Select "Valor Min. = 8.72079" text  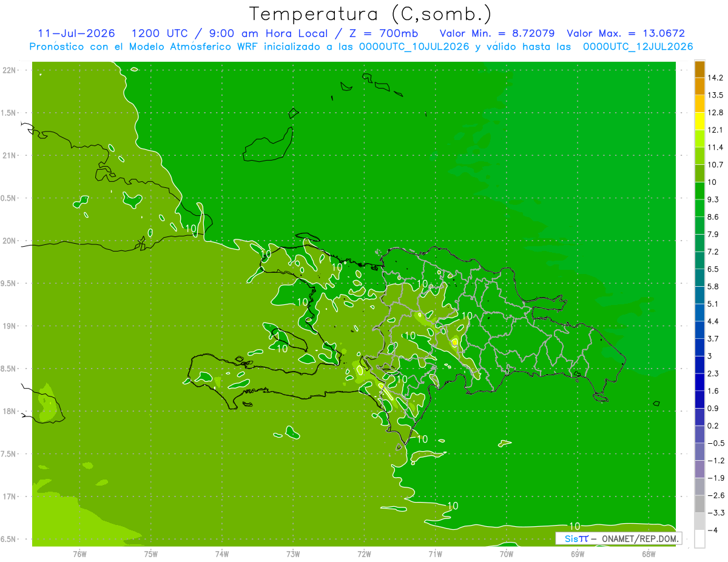point(497,33)
